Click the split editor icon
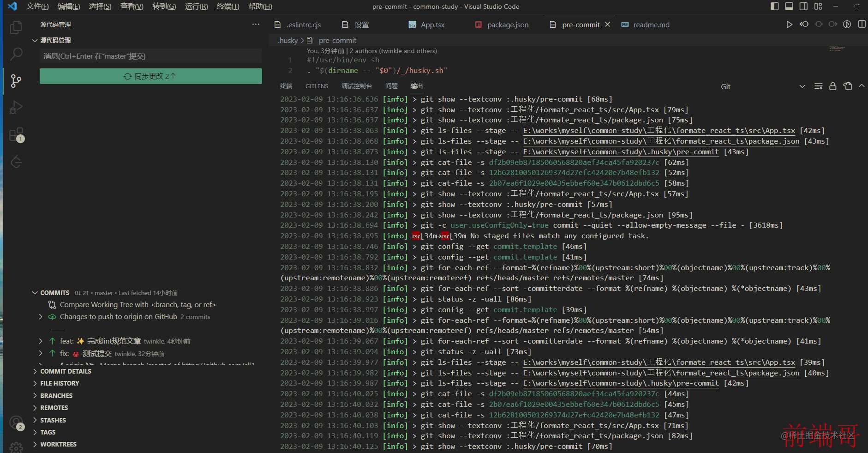This screenshot has height=453, width=868. (x=862, y=24)
